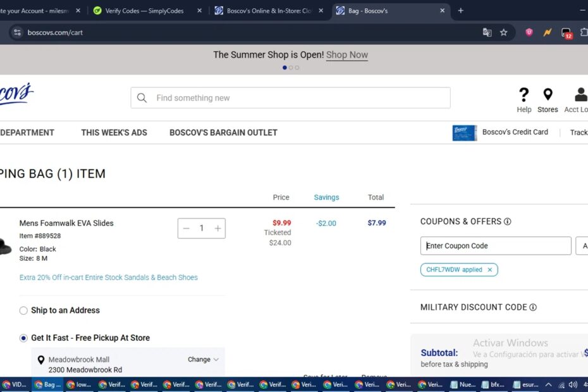This screenshot has width=588, height=392.
Task: Open the pink shield extension icon
Action: pyautogui.click(x=529, y=32)
